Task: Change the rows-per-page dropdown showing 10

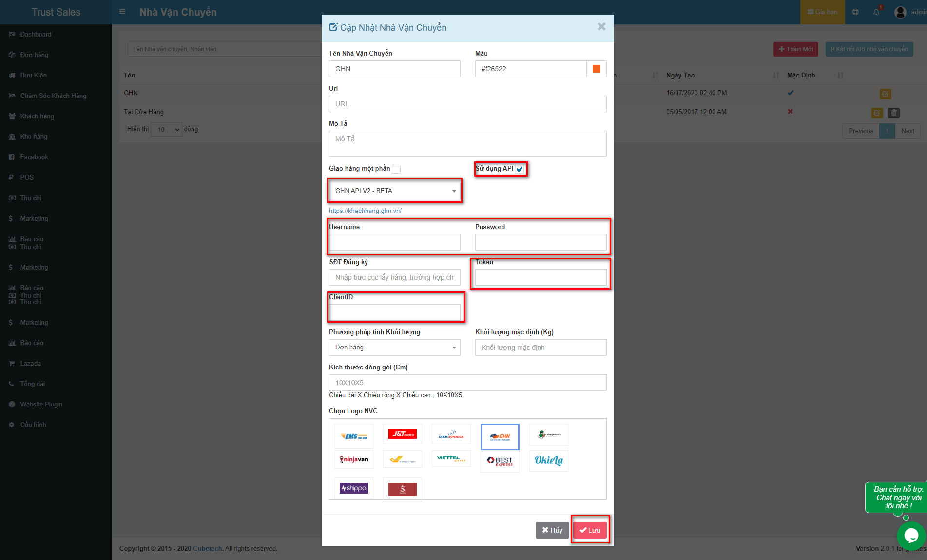Action: pos(166,129)
